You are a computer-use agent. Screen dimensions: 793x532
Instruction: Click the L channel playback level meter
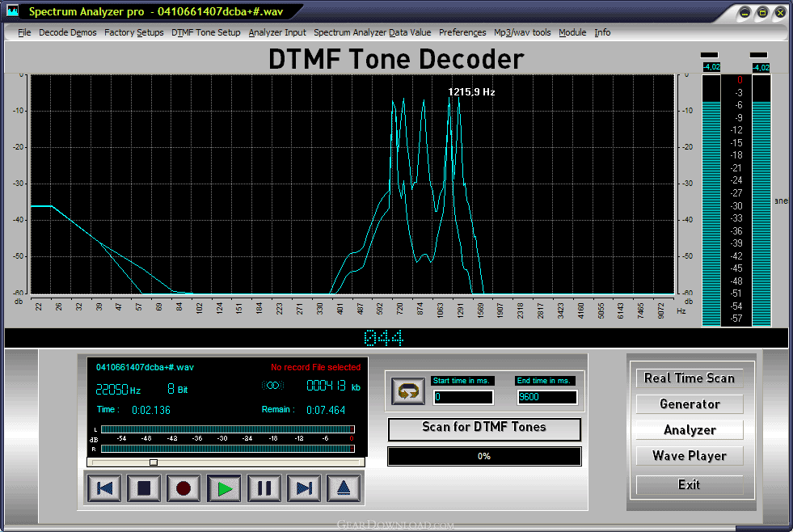coord(228,429)
